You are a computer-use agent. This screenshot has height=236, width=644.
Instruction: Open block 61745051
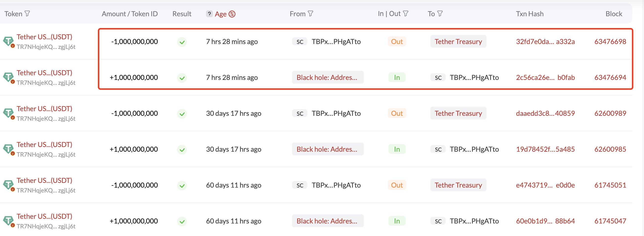610,185
